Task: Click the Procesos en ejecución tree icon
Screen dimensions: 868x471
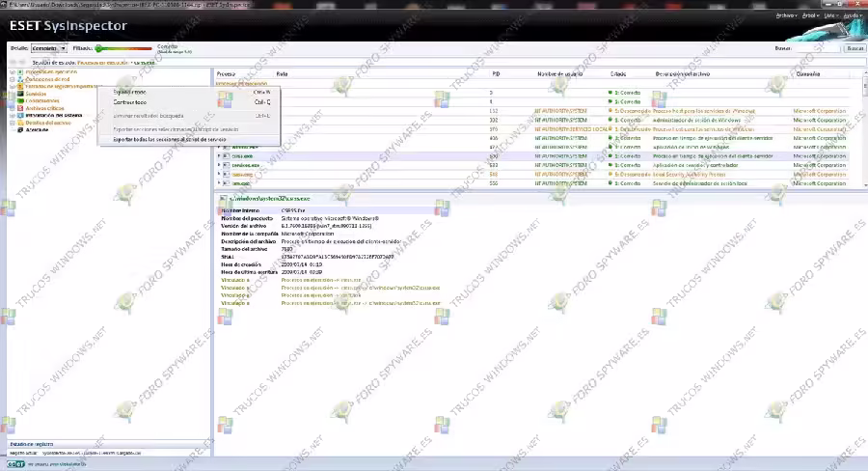Action: point(20,72)
